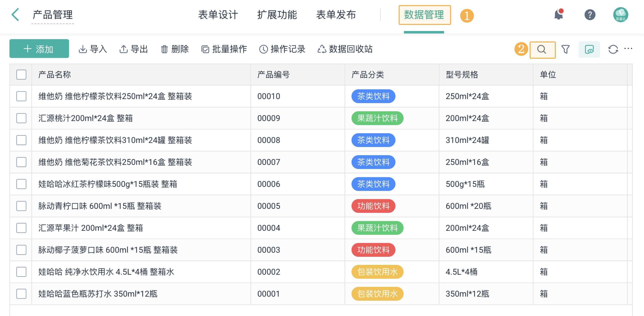Open the field display settings icon
Viewport: 644px width, 316px height.
pyautogui.click(x=589, y=49)
